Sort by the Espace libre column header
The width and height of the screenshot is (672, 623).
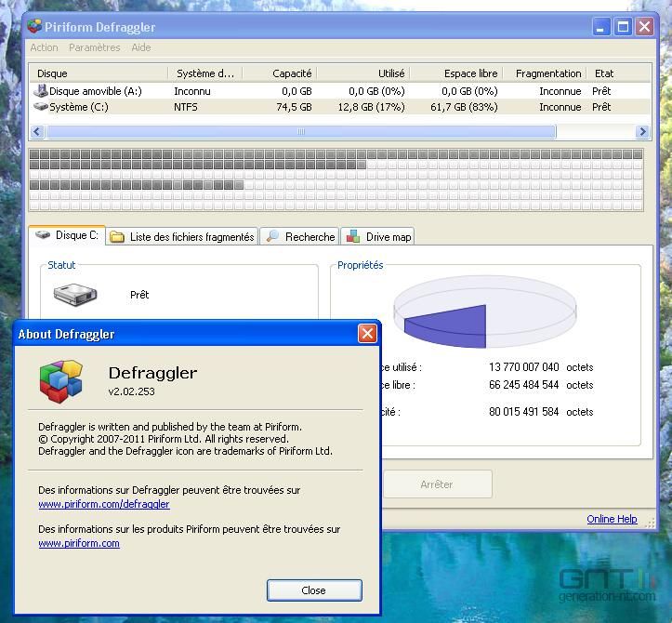pos(456,73)
